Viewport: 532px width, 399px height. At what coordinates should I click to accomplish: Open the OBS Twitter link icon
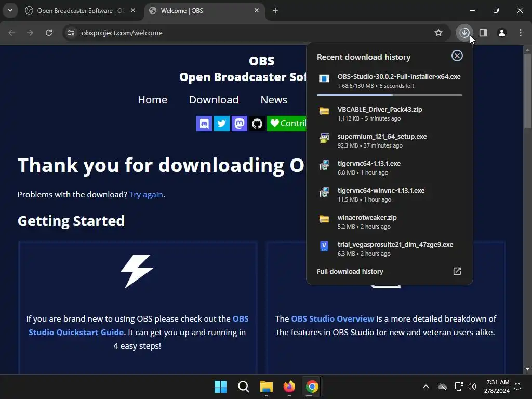pyautogui.click(x=221, y=124)
